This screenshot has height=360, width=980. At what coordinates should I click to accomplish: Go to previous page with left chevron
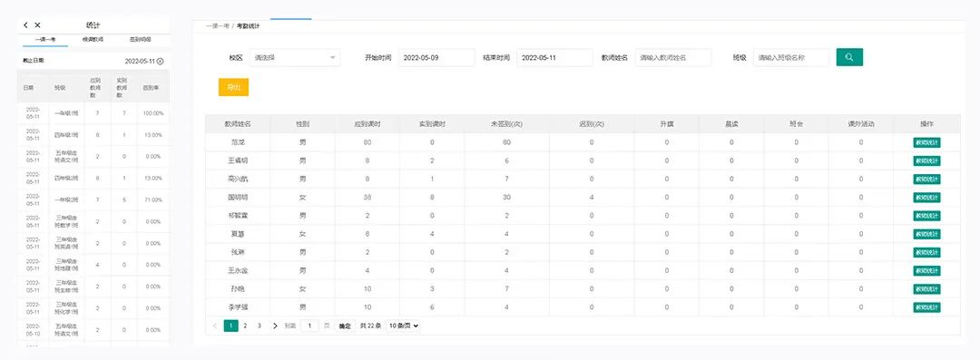[216, 326]
